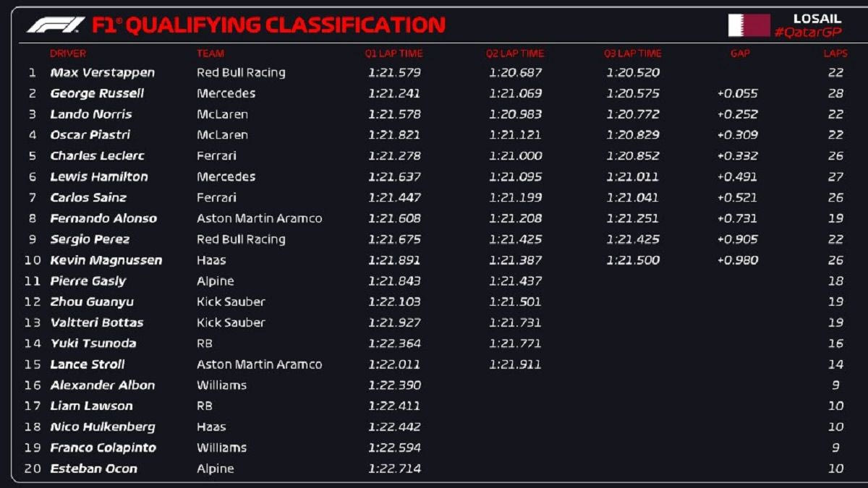This screenshot has width=868, height=488.
Task: Click Kevin Magnussen's +0.980 gap
Action: 737,260
